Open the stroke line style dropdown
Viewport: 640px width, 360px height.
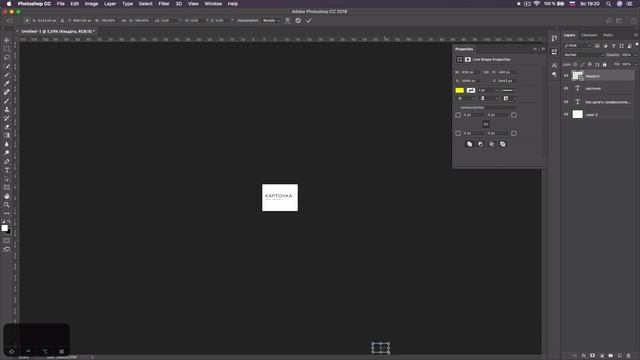[x=509, y=90]
